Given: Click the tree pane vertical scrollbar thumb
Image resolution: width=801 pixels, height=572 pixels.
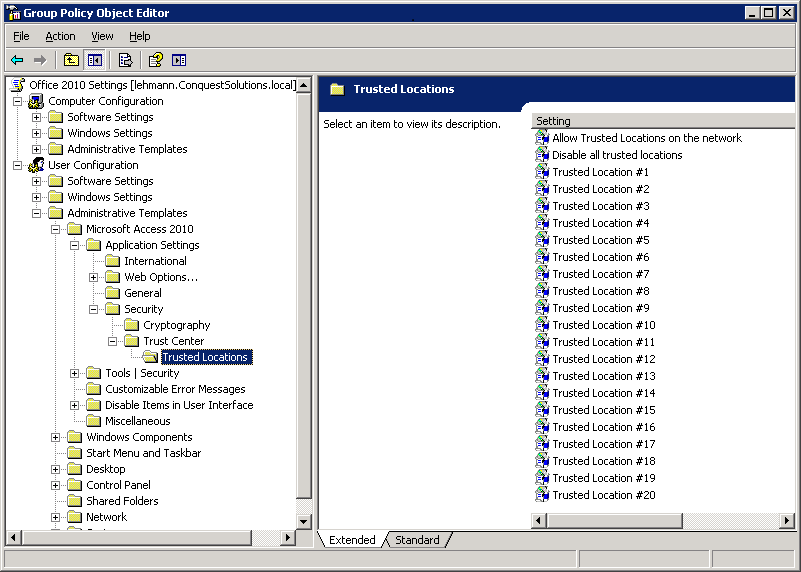Looking at the screenshot, I should pos(303,295).
